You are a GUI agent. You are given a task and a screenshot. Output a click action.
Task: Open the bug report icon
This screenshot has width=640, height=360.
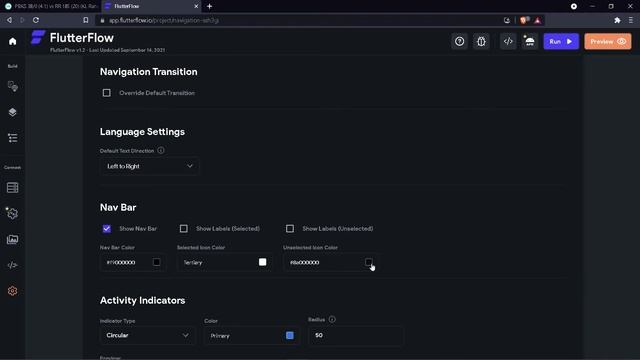click(x=481, y=41)
